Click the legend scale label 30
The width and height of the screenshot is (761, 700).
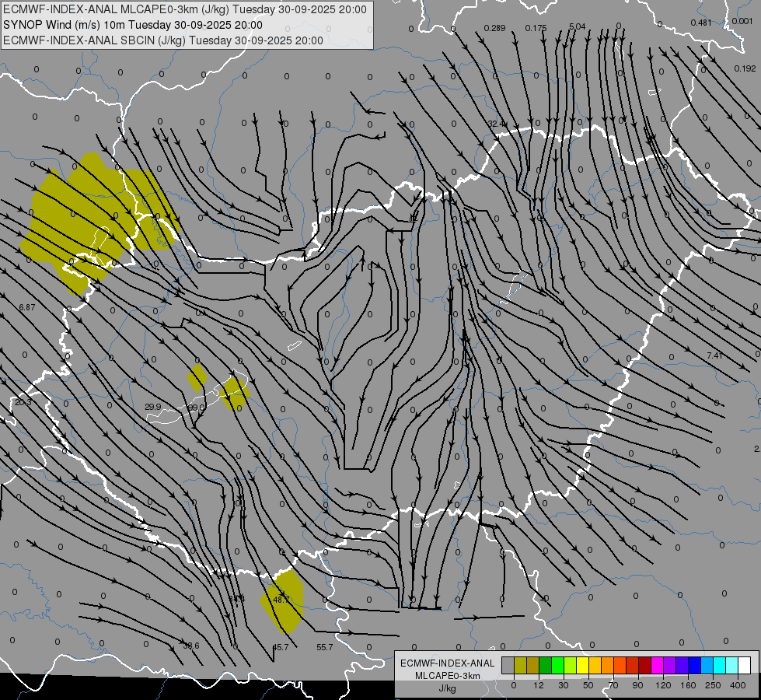(x=564, y=685)
